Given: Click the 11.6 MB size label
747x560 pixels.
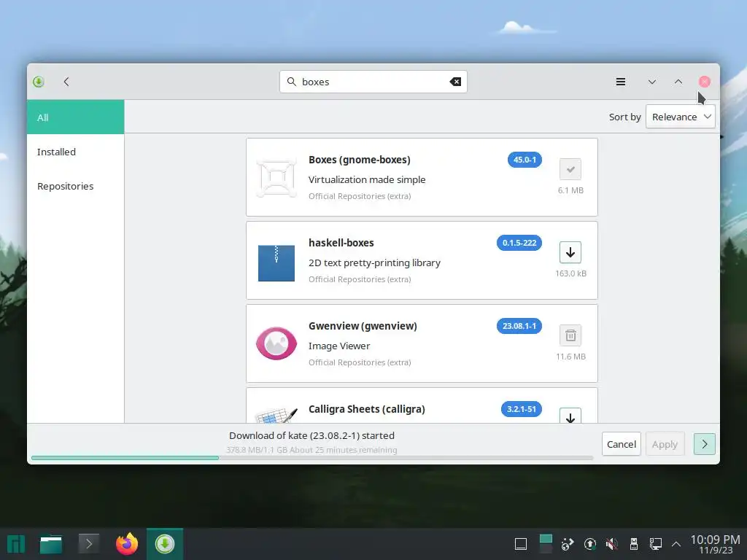Looking at the screenshot, I should (570, 357).
